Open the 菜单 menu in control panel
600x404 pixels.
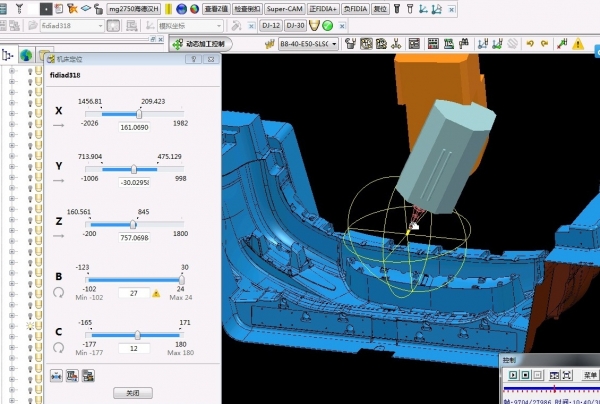click(x=591, y=375)
